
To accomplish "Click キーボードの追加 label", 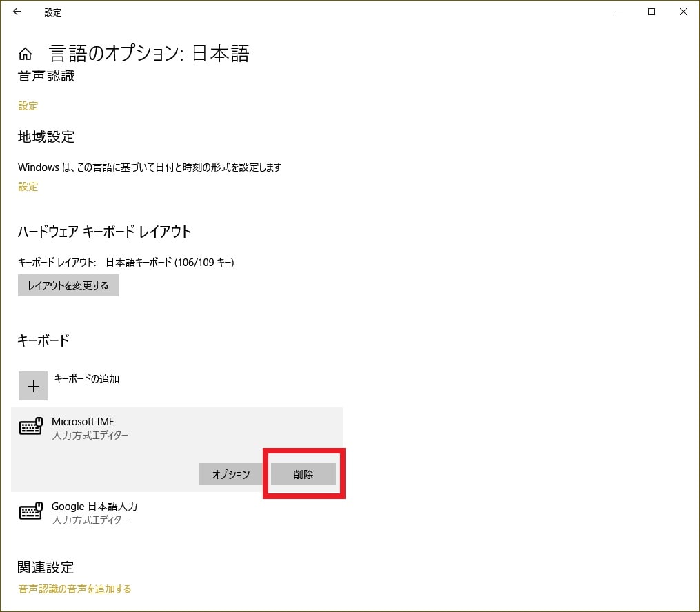I will coord(87,379).
